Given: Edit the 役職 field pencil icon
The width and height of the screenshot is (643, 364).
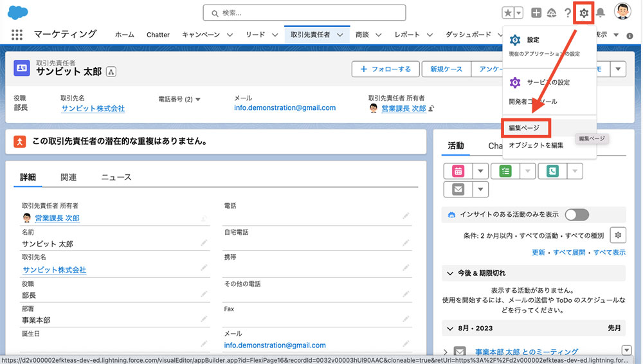Looking at the screenshot, I should point(203,295).
